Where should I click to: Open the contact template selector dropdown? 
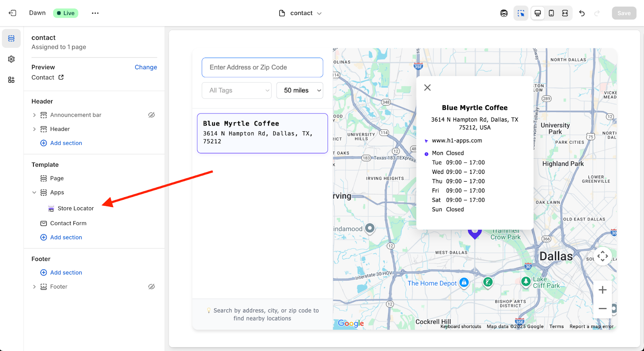point(301,13)
